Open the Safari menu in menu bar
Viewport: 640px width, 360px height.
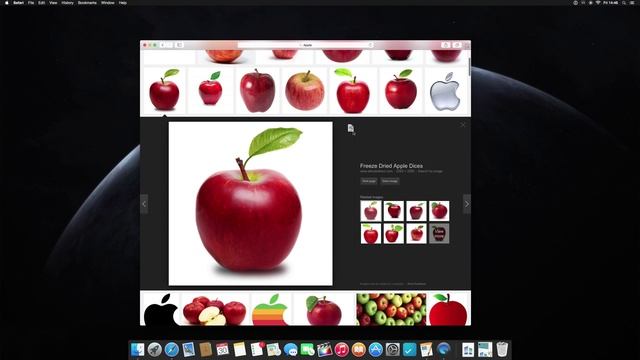point(18,3)
